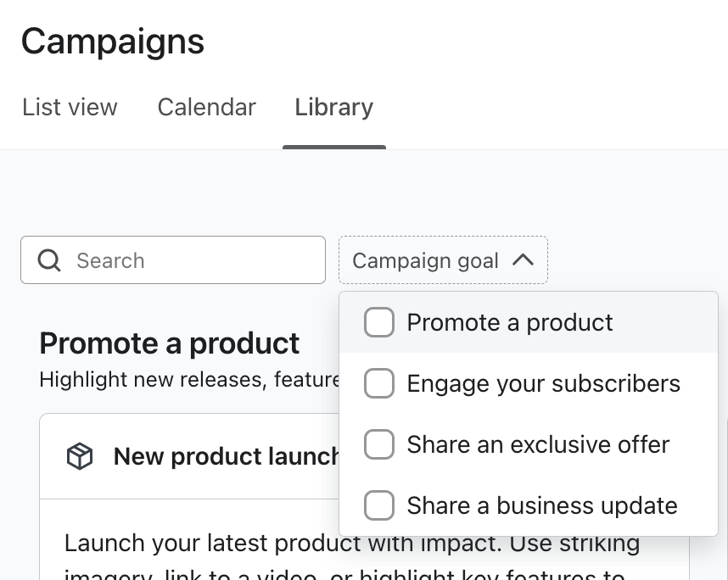728x580 pixels.
Task: Click the magnifying glass search icon
Action: pos(49,260)
